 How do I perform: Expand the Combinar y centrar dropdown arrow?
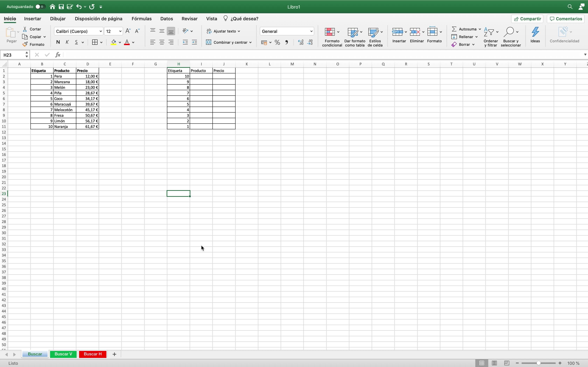[x=250, y=42]
